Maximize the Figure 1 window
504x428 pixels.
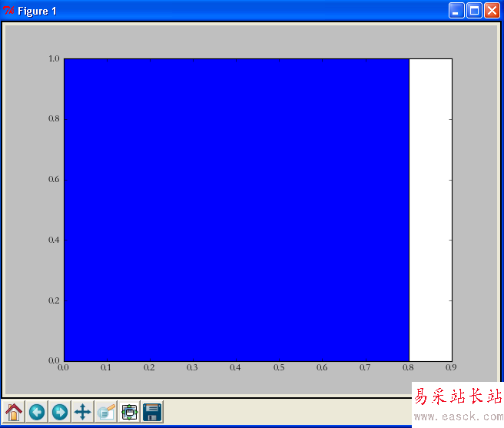[474, 11]
